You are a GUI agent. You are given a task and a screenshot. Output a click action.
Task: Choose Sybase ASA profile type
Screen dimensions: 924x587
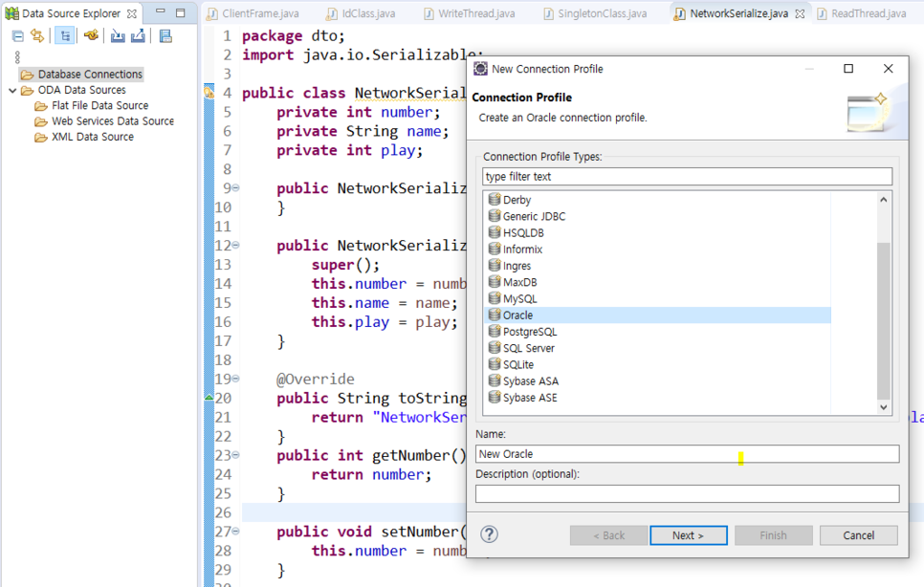point(657,381)
